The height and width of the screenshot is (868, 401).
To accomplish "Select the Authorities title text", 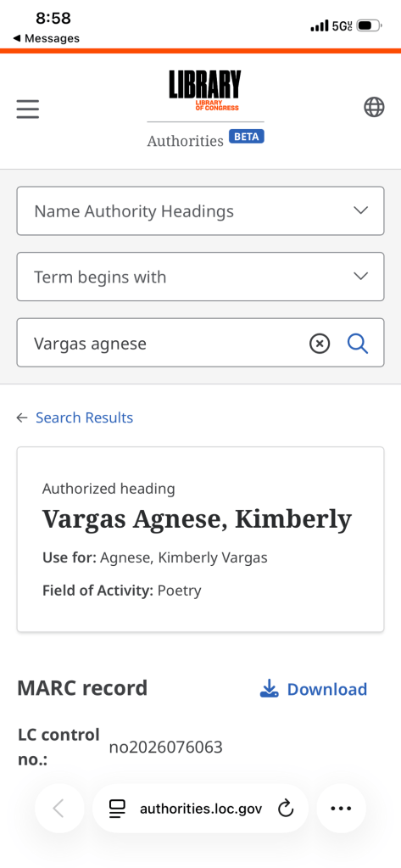I will click(186, 141).
